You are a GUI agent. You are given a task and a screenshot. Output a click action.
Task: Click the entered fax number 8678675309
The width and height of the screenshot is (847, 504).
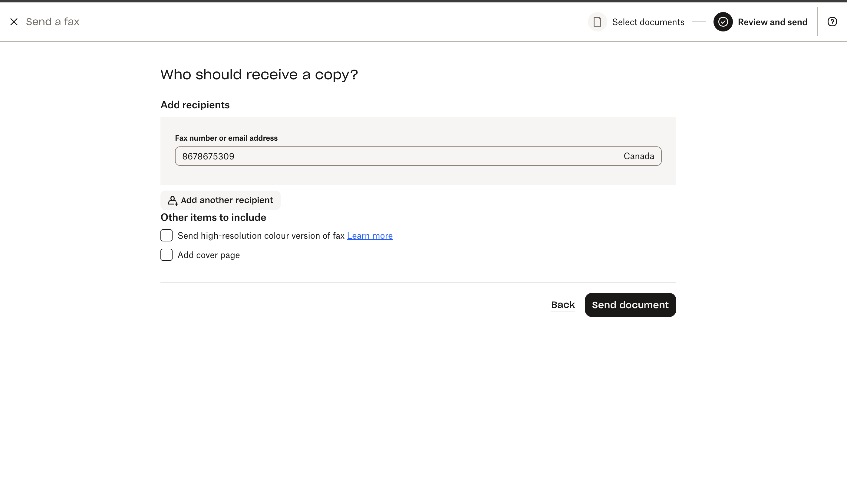click(208, 156)
